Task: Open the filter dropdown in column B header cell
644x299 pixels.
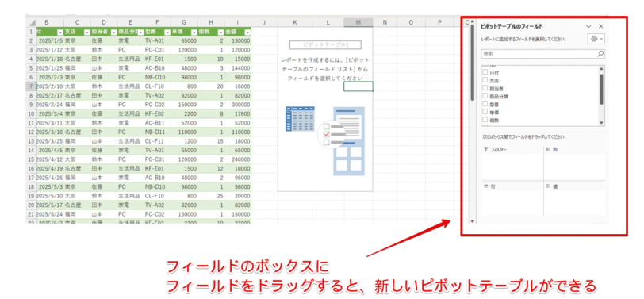Action: pyautogui.click(x=60, y=32)
